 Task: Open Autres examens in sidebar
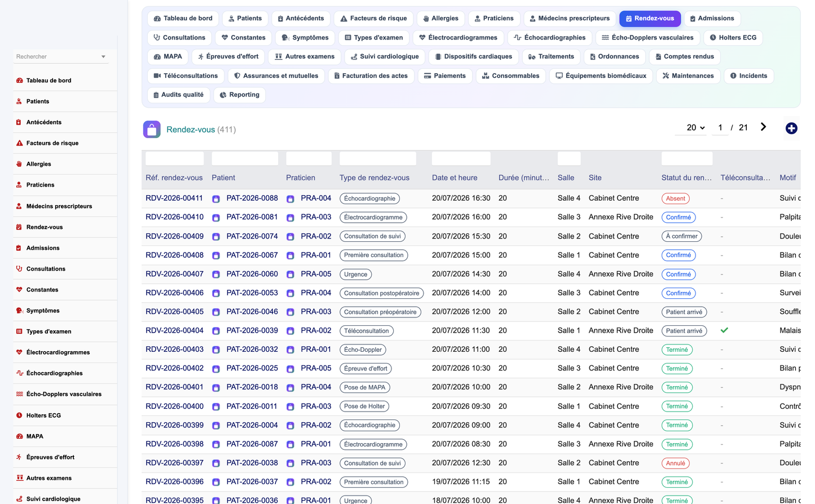tap(49, 478)
